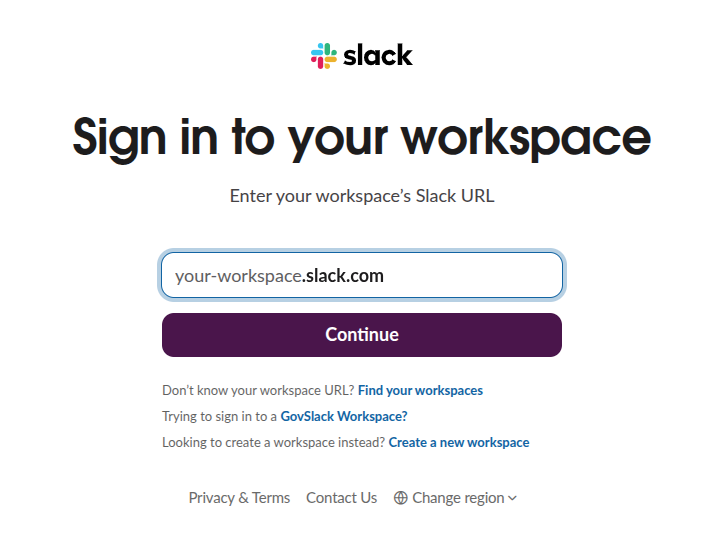723x536 pixels.
Task: Click the globe icon in the footer
Action: click(400, 498)
